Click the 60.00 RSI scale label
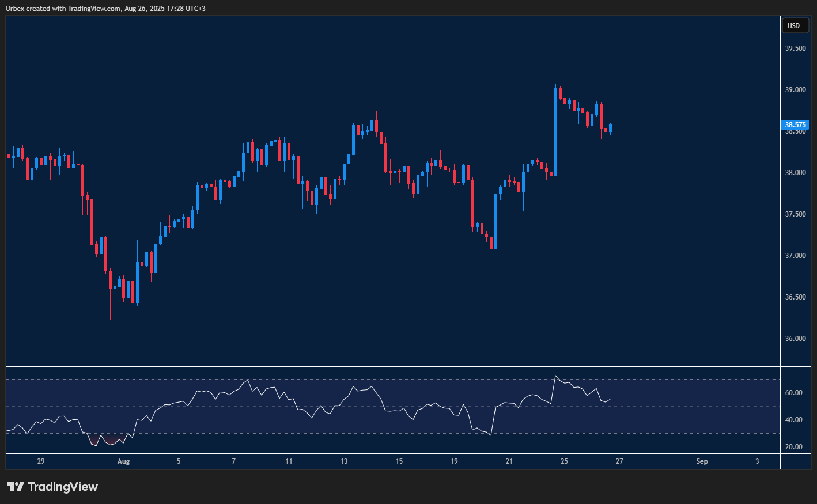 (793, 393)
